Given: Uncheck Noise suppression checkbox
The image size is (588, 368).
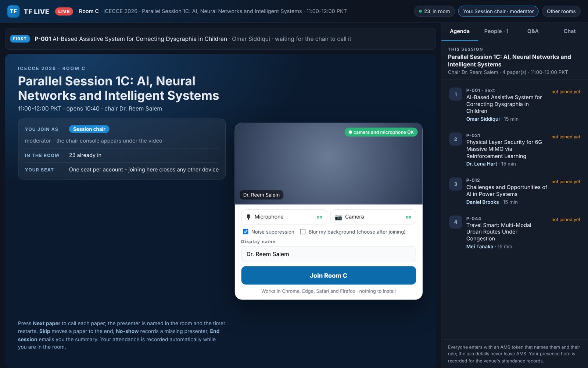Looking at the screenshot, I should click(245, 232).
